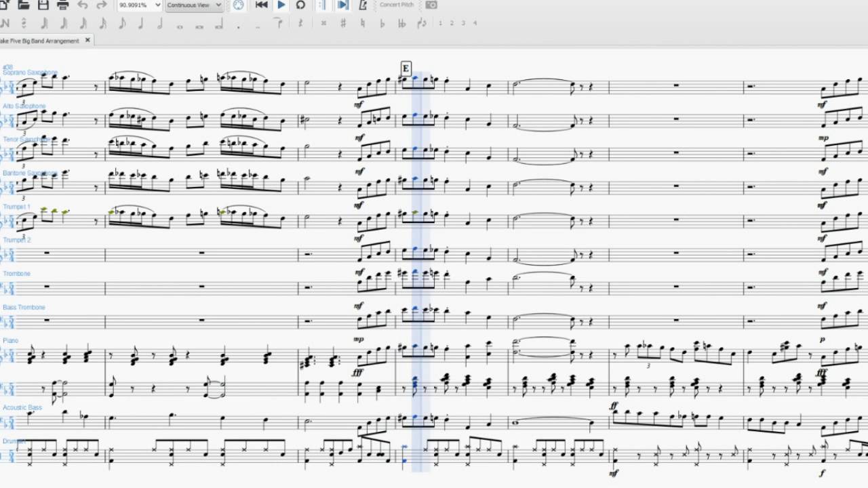
Task: Apply the natural accidental
Action: pos(363,23)
